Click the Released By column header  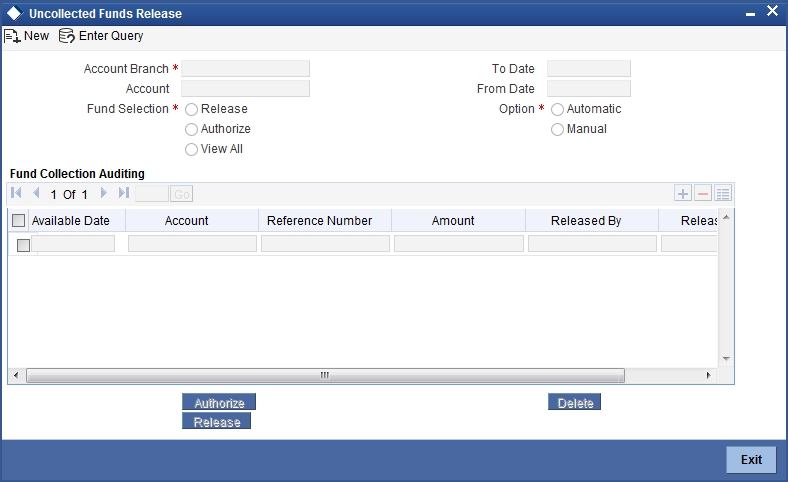(586, 221)
